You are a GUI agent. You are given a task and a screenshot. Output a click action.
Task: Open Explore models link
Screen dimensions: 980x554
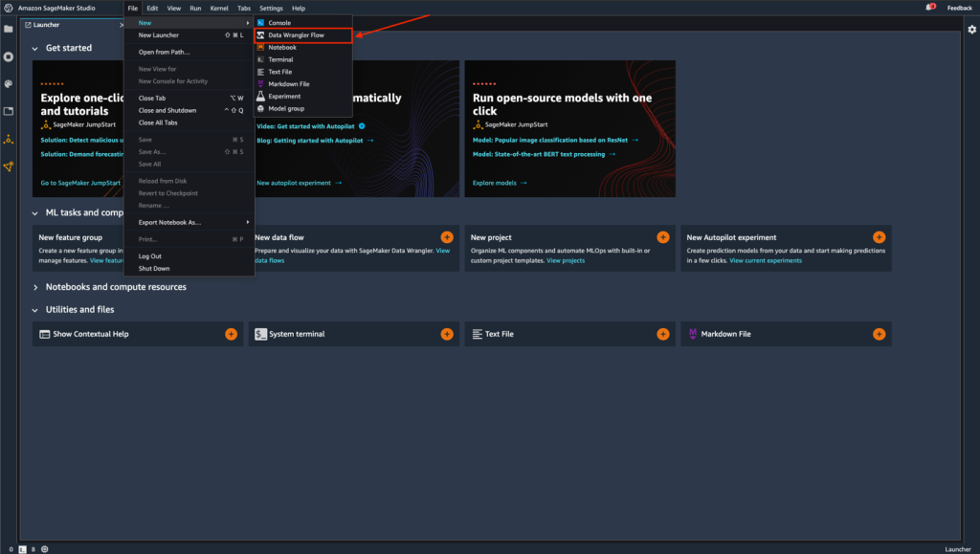[x=500, y=183]
